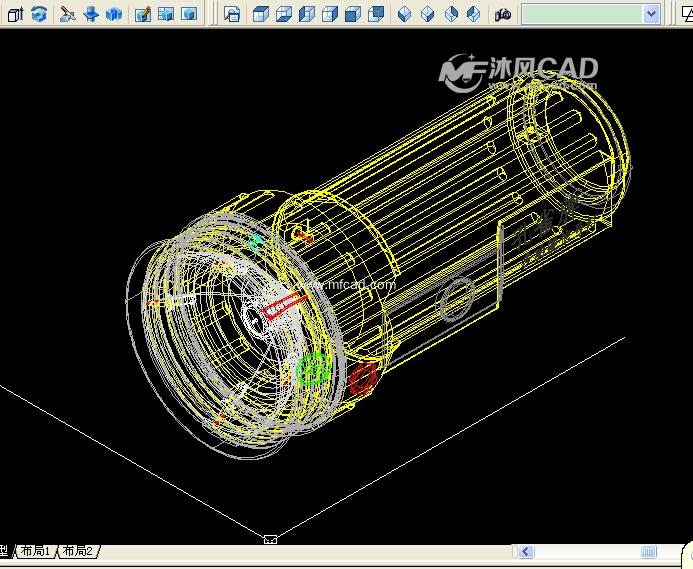Click the horizontal scrollbar left arrow
693x569 pixels.
[524, 551]
